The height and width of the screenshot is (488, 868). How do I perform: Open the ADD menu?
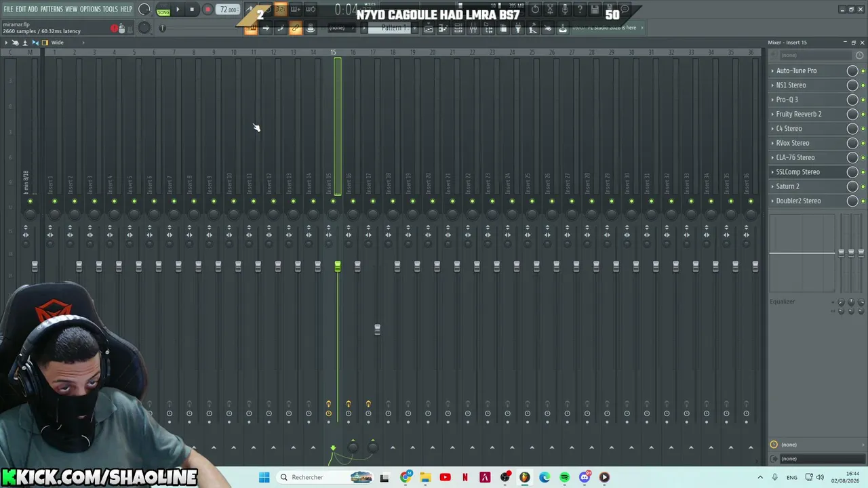[33, 9]
